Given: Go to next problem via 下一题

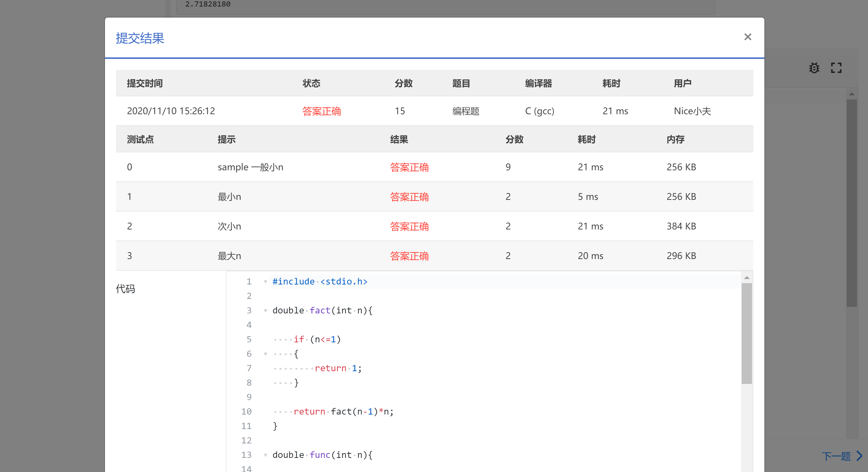Looking at the screenshot, I should point(836,456).
